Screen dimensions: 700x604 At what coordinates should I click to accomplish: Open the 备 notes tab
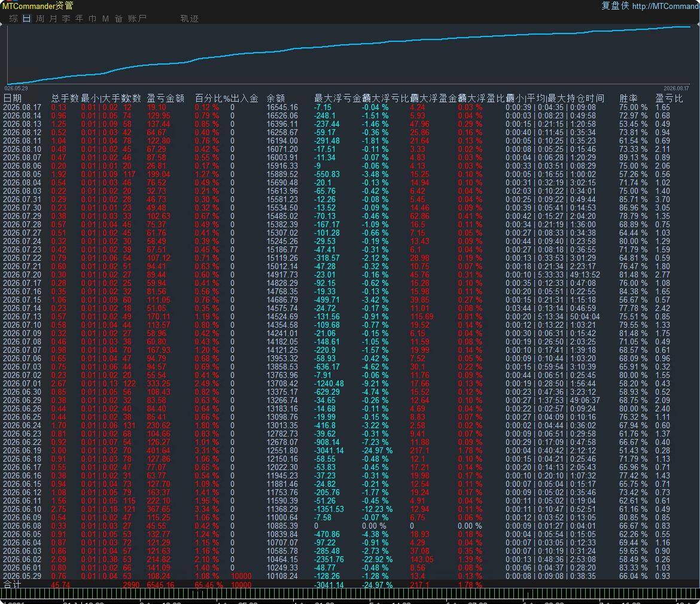[118, 19]
